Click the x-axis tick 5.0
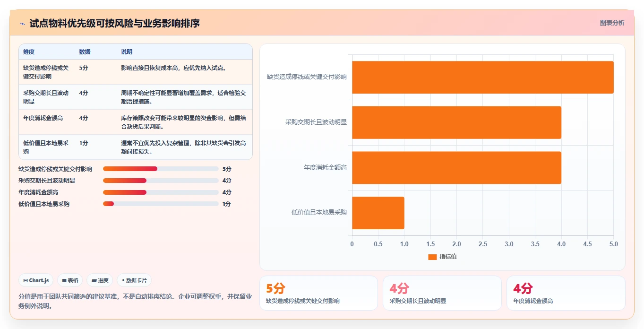The width and height of the screenshot is (644, 329). click(x=613, y=244)
